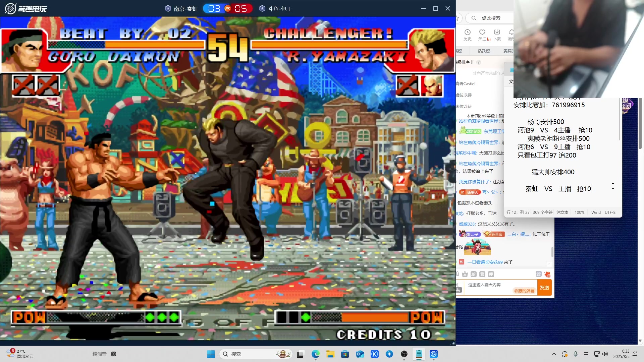Click the 斗鱼-包王 player label
This screenshot has height=362, width=644.
[x=276, y=9]
